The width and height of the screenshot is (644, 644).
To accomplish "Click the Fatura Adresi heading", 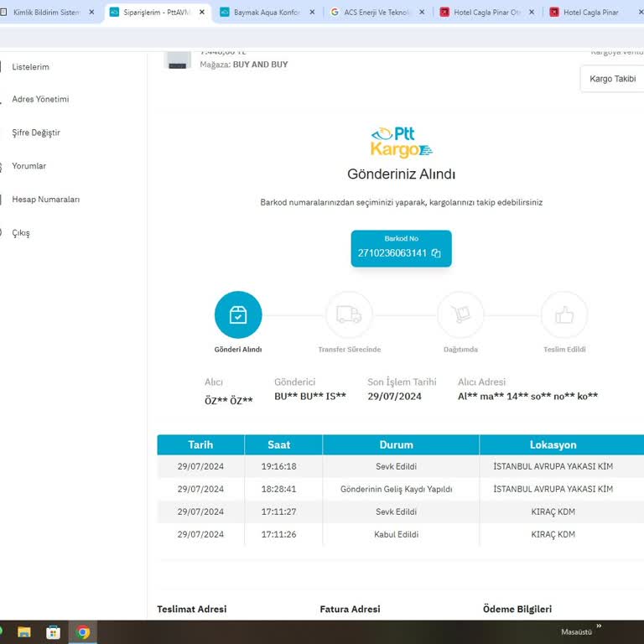I will coord(350,609).
